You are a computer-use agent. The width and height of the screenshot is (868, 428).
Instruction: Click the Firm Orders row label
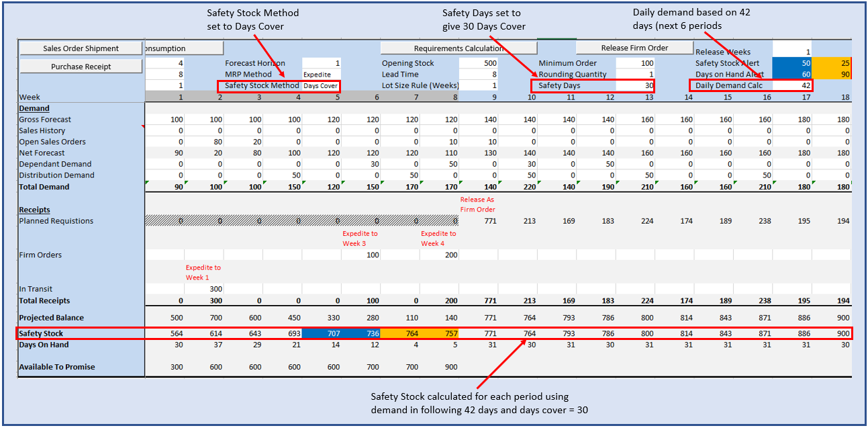click(40, 255)
